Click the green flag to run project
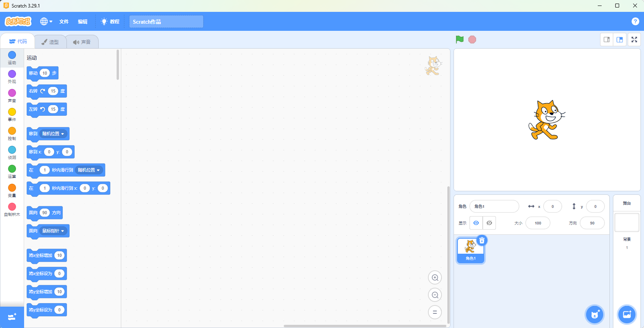The image size is (644, 328). coord(459,40)
